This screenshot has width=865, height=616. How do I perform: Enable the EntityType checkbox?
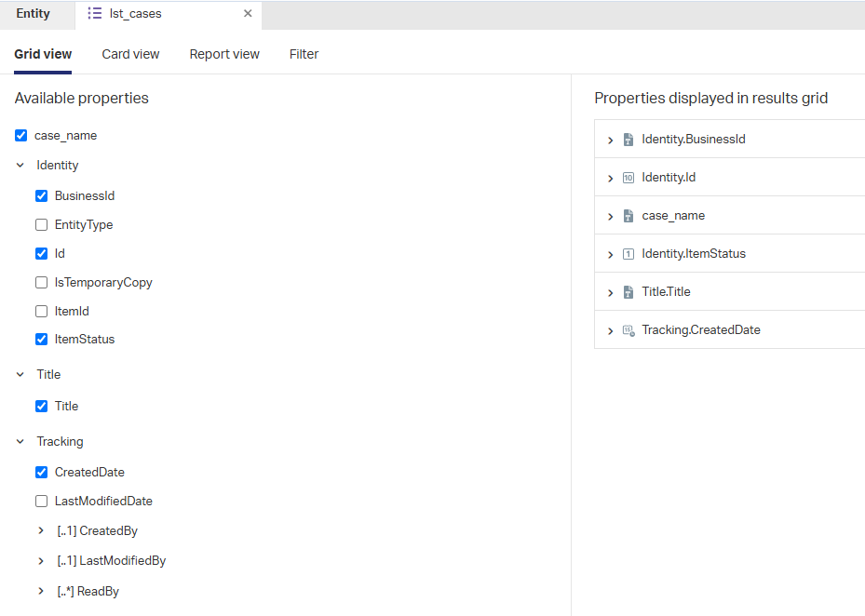coord(41,225)
